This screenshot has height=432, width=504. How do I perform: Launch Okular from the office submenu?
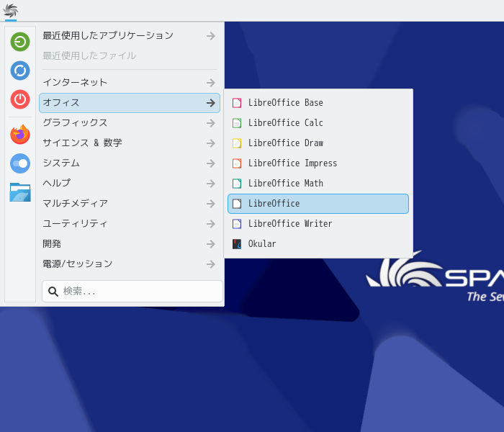(x=318, y=244)
